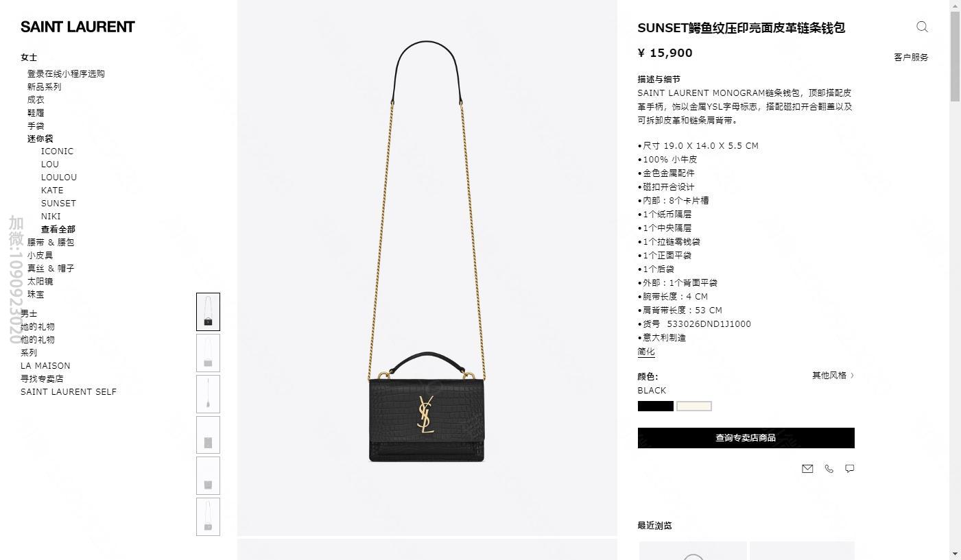The width and height of the screenshot is (961, 560).
Task: Click the phone contact icon
Action: tap(829, 469)
